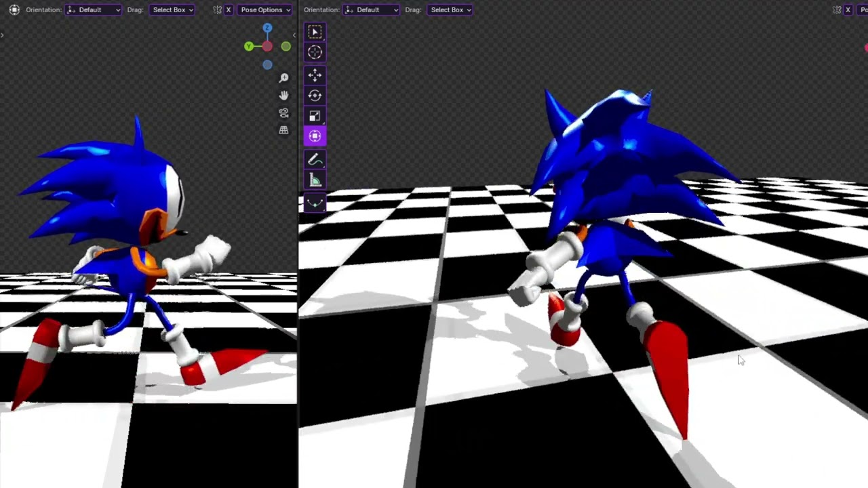Open Drag Select Box dropdown in left viewport

[x=172, y=9]
